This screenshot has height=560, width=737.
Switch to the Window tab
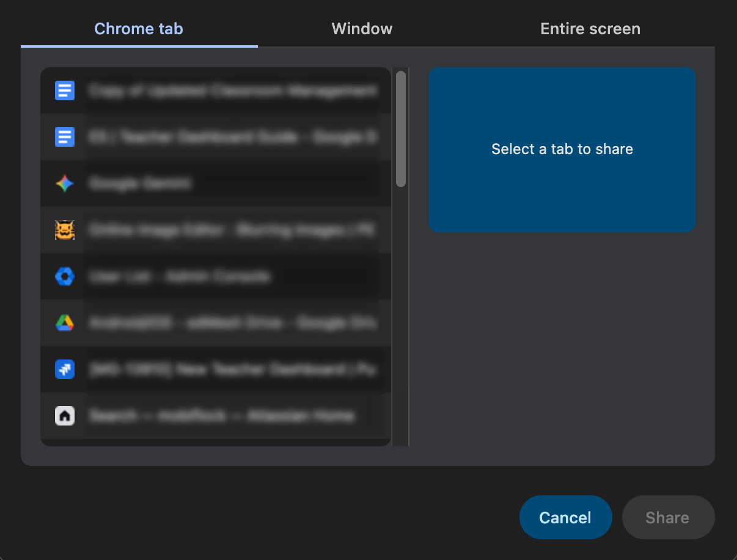coord(362,29)
